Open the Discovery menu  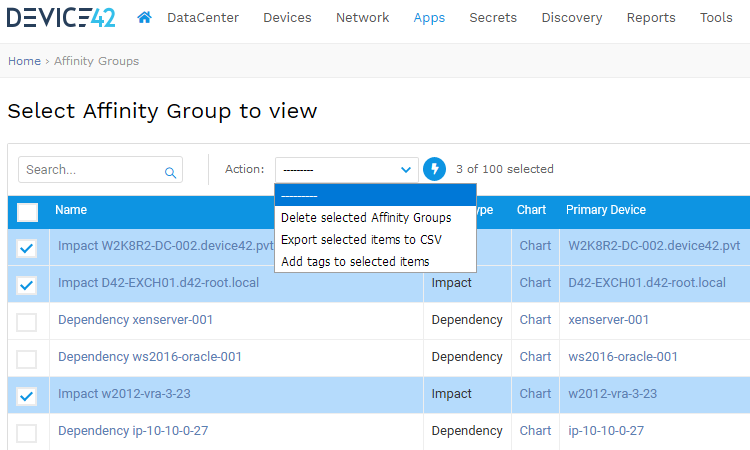click(x=571, y=18)
